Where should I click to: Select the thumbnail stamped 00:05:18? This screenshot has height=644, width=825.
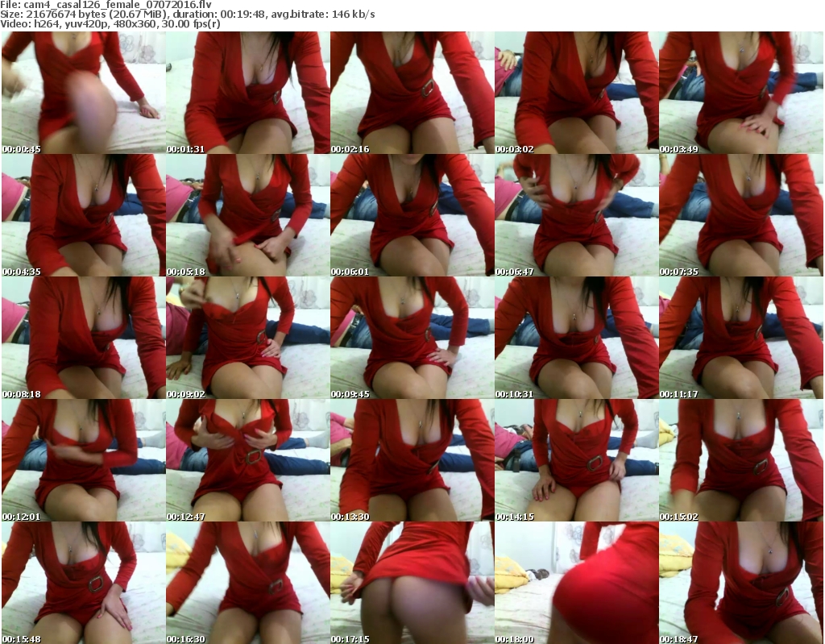pyautogui.click(x=248, y=215)
